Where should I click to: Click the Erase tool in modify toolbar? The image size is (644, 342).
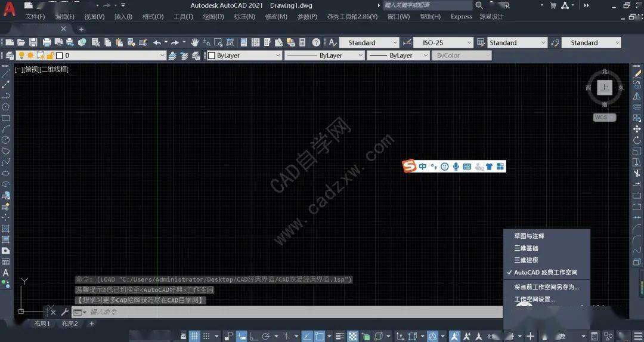[x=637, y=73]
